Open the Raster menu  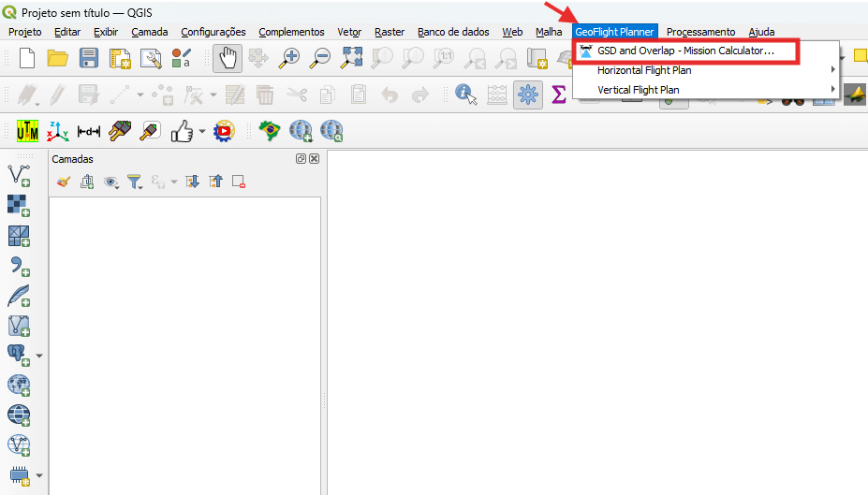tap(390, 32)
